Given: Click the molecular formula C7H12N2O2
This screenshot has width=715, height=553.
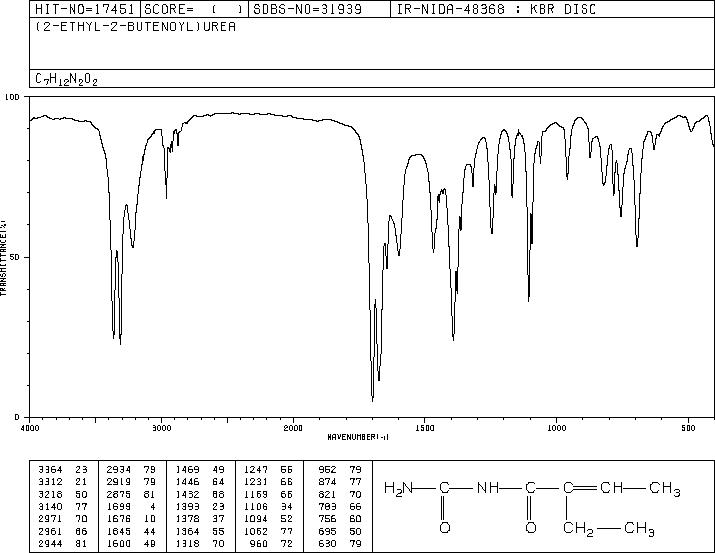Looking at the screenshot, I should click(x=67, y=79).
